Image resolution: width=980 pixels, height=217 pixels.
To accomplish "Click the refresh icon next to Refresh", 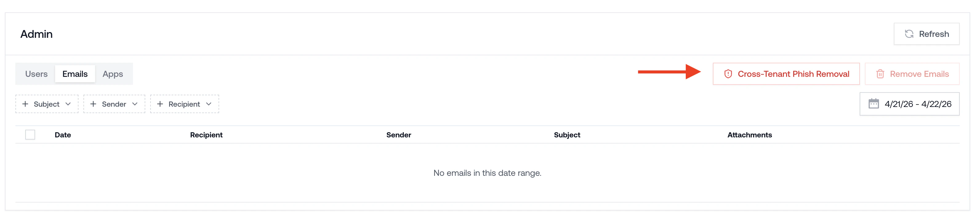I will click(x=909, y=34).
